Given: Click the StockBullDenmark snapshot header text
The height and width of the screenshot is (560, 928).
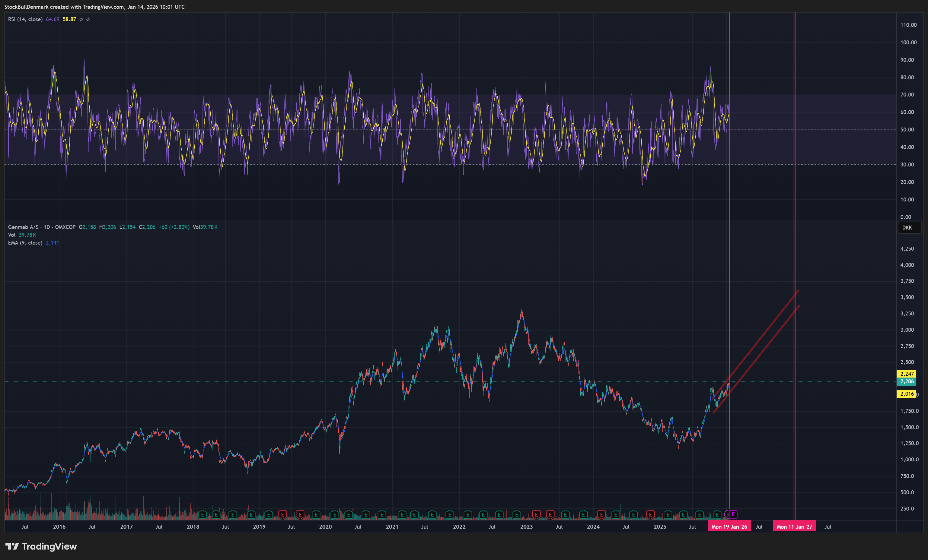Looking at the screenshot, I should coord(94,7).
